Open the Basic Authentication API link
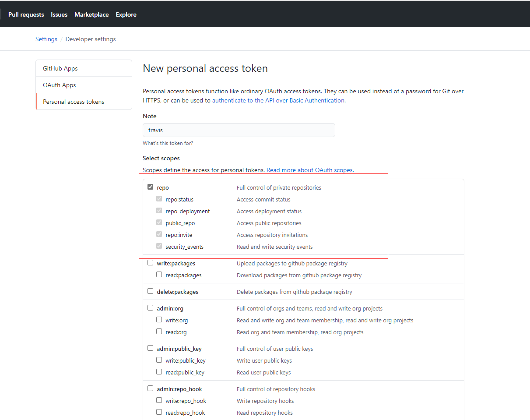Viewport: 530px width, 420px height. 278,100
